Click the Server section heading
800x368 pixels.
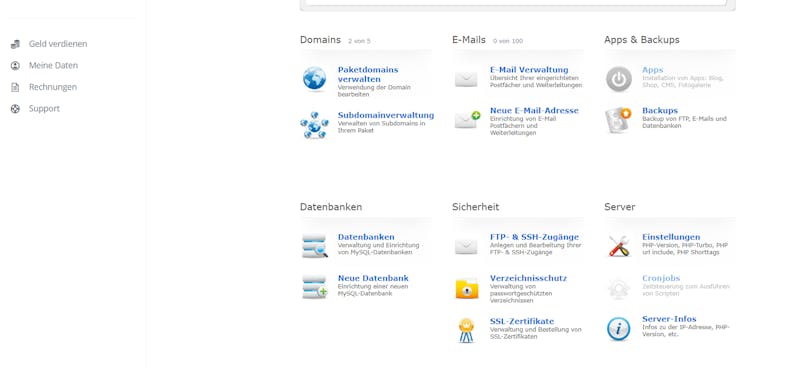(619, 207)
